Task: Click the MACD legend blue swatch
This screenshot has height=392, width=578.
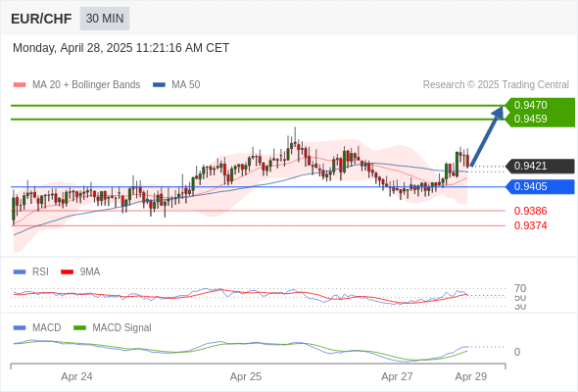Action: pos(20,328)
